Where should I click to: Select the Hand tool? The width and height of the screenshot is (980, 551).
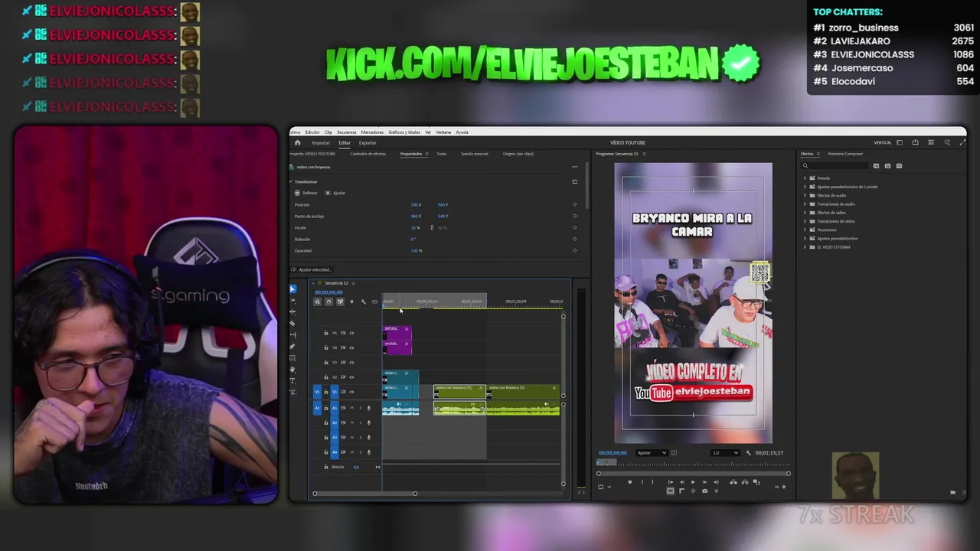point(292,370)
